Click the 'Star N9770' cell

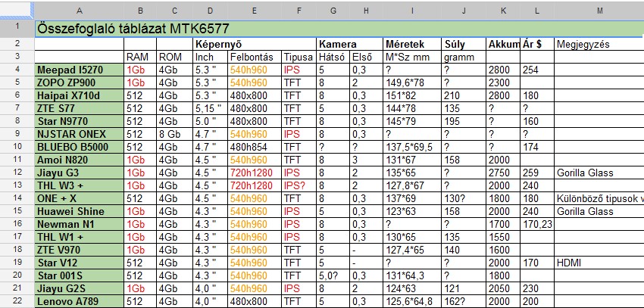pos(80,121)
